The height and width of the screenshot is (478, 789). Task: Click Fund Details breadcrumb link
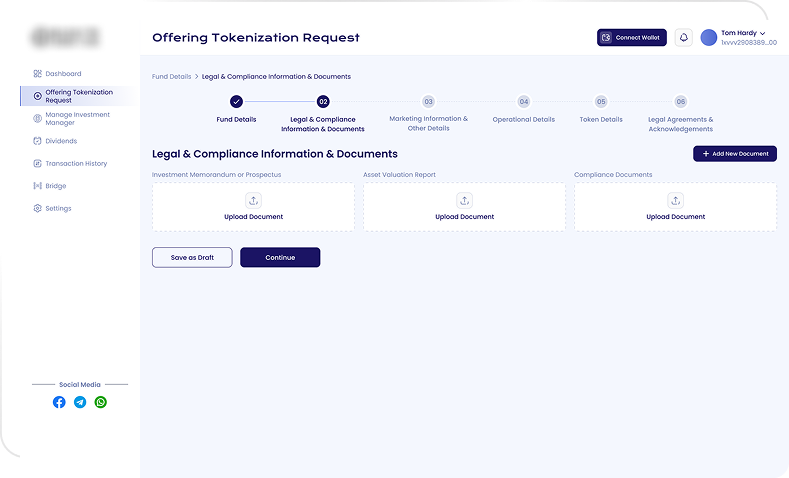pyautogui.click(x=171, y=77)
